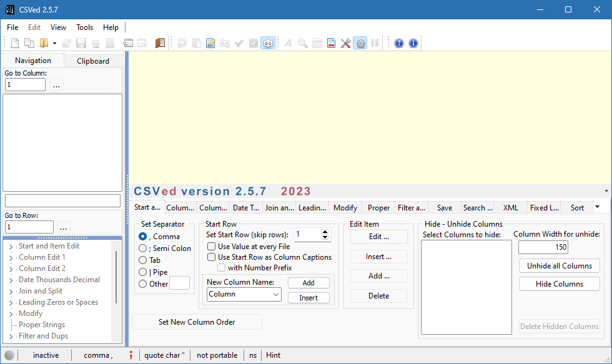Click the Open folder toolbar icon
The height and width of the screenshot is (364, 612).
44,43
